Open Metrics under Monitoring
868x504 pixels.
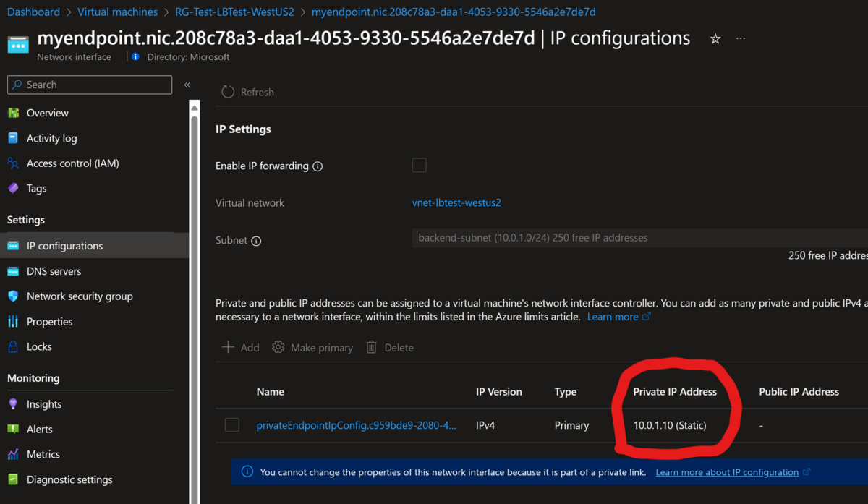[x=43, y=454]
